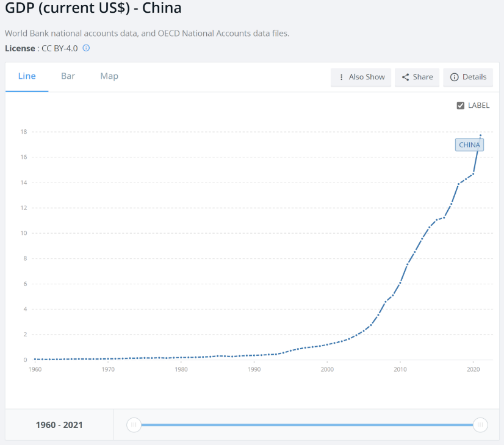Click the license info icon
504x445 pixels.
(86, 48)
